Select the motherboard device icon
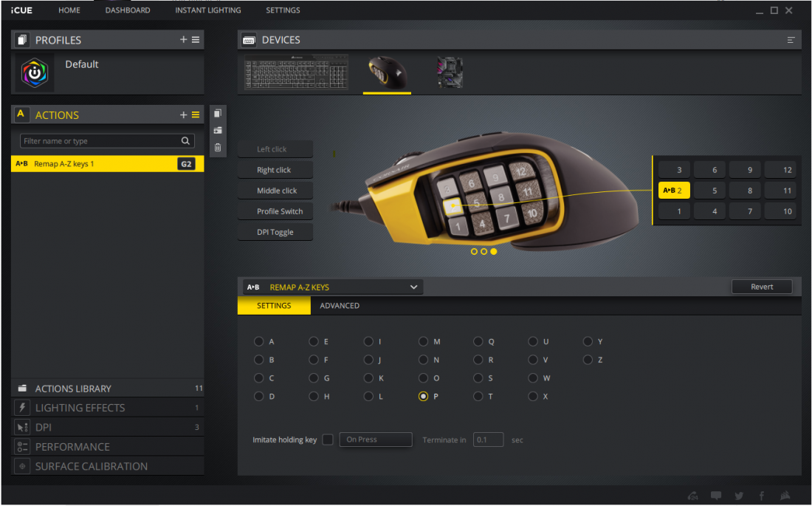The width and height of the screenshot is (812, 506). (x=450, y=73)
